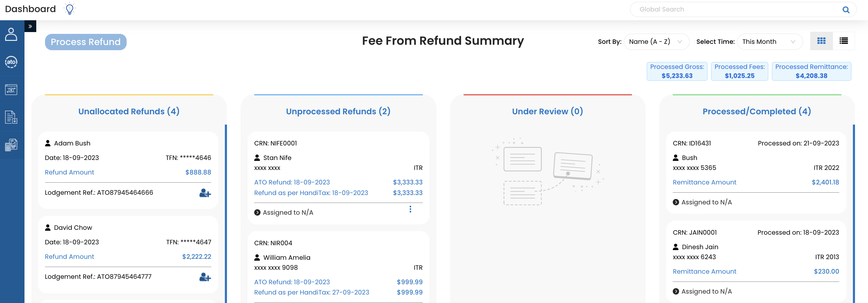Click the Processed/Completed column scrollbar
Image resolution: width=868 pixels, height=303 pixels.
click(854, 214)
